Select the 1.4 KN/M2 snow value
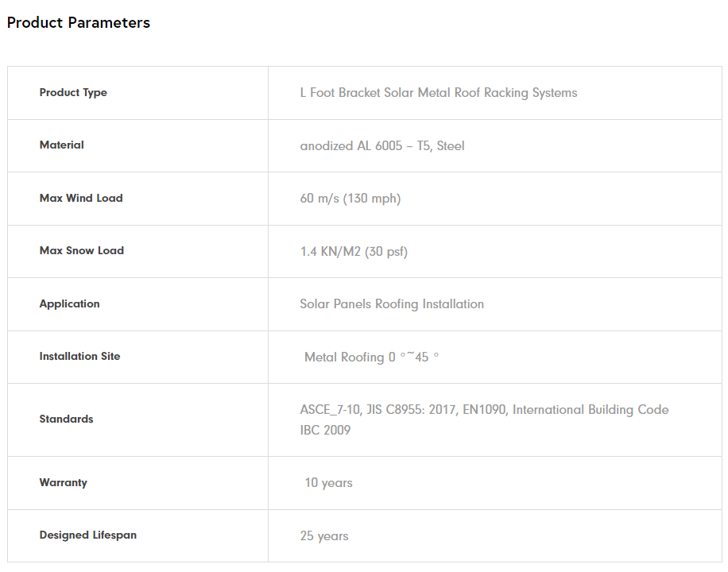This screenshot has height=572, width=728. [353, 252]
